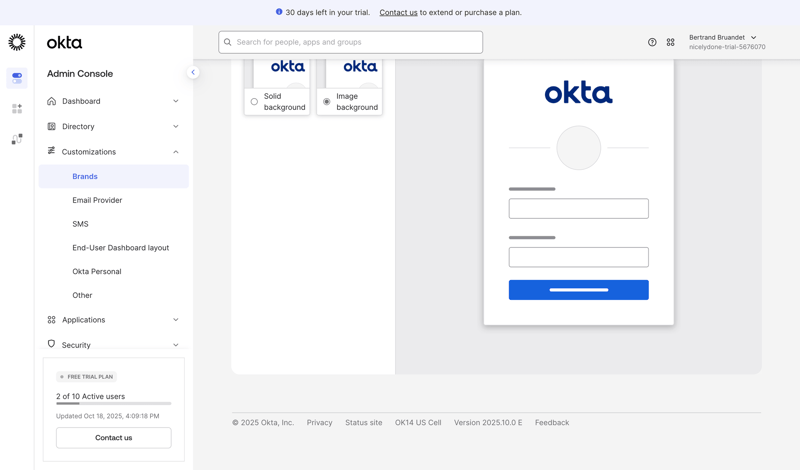Click the active users progress bar
Image resolution: width=800 pixels, height=470 pixels.
(114, 404)
